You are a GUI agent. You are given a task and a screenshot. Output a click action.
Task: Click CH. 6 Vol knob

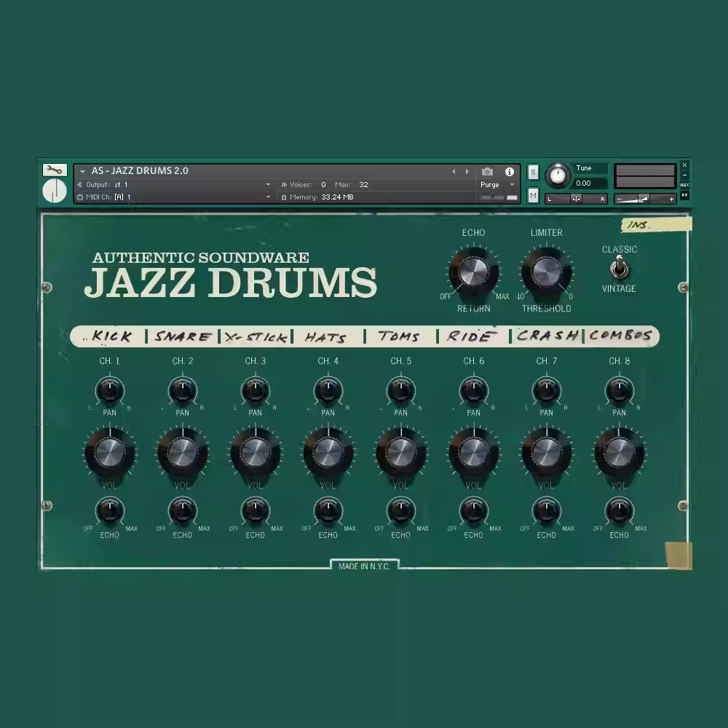coord(474,453)
